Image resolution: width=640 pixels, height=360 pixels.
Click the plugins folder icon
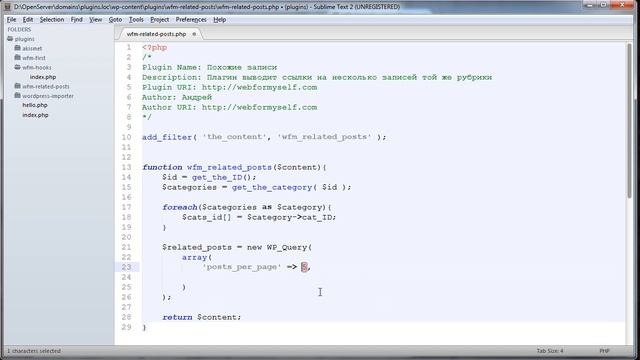point(10,39)
